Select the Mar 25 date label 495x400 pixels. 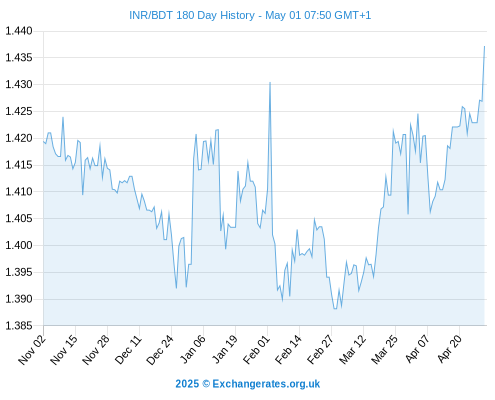pos(384,349)
